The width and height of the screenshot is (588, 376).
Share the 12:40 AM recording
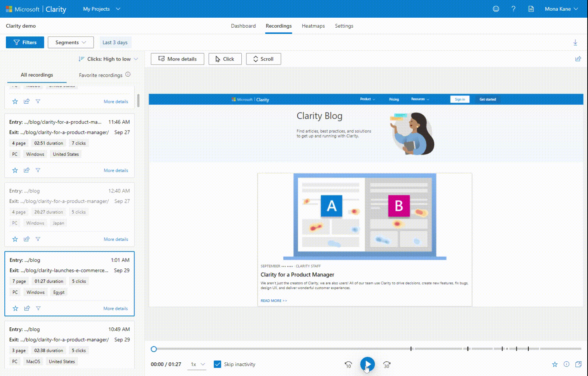tap(27, 239)
